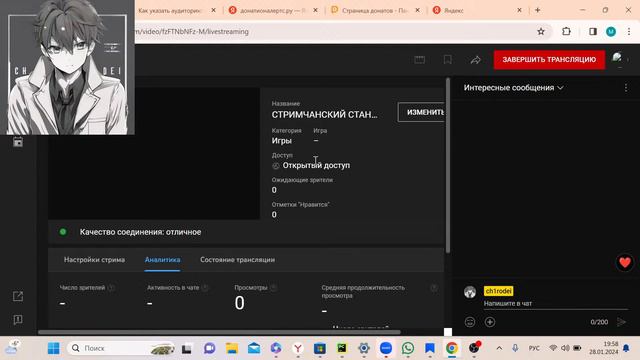Screen dimensions: 640x360
Task: Click the help icon beside Средняя продолжительность просмотра
Action: pos(434,288)
